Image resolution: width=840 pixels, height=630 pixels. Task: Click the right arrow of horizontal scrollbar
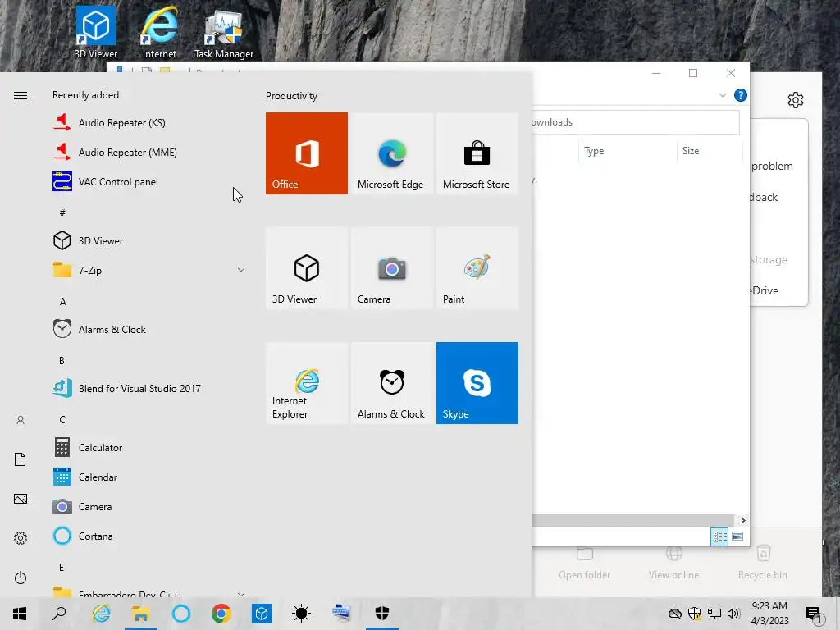point(742,520)
